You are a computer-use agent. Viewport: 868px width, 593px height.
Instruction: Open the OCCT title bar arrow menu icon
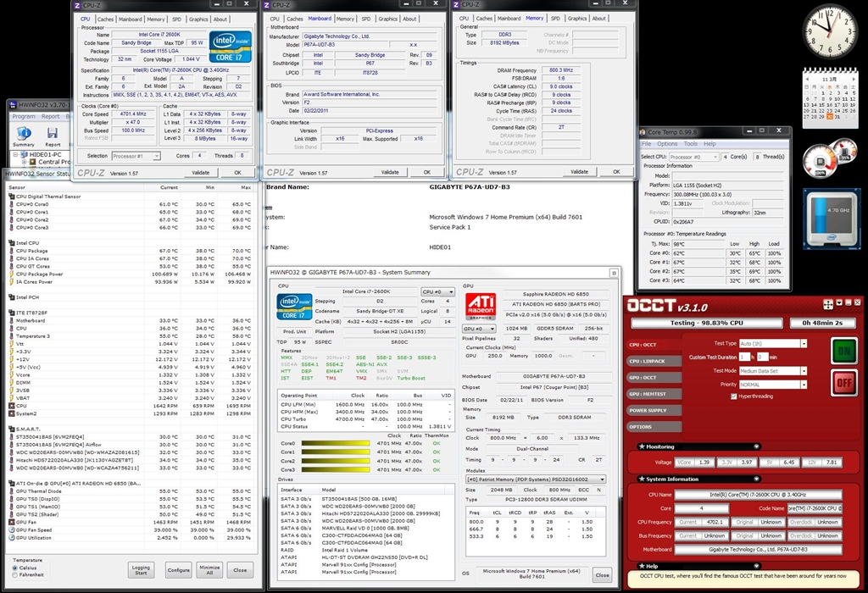(x=839, y=302)
